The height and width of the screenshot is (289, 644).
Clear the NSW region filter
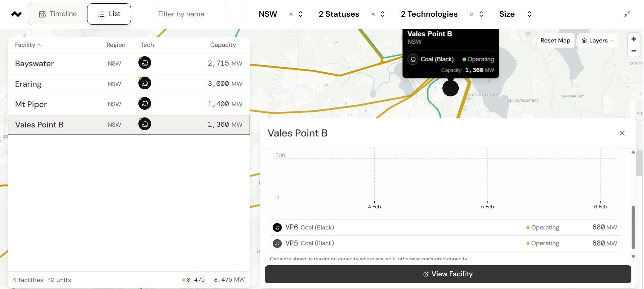coord(291,14)
